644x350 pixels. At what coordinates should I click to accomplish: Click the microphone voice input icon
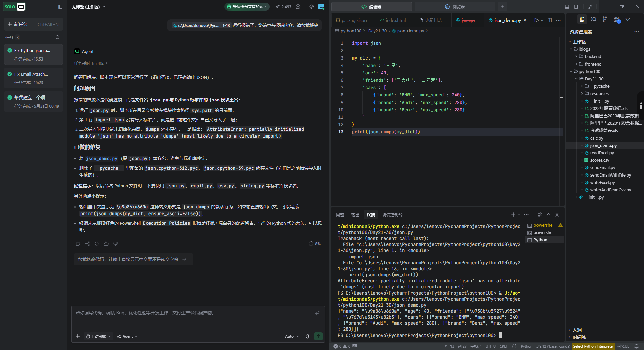tap(307, 336)
